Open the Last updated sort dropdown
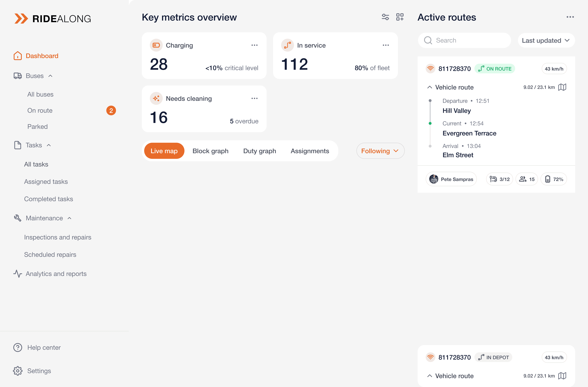Screen dimensions: 588x387 click(546, 40)
